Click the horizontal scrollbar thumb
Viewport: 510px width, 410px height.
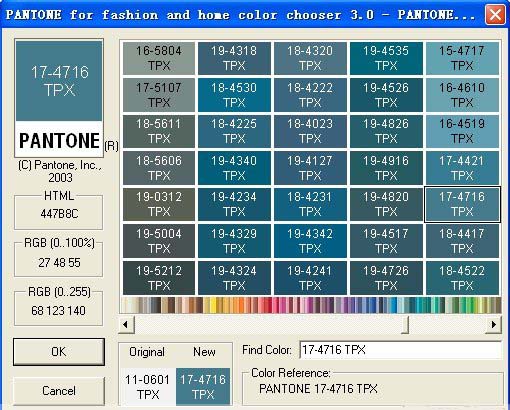[x=405, y=324]
